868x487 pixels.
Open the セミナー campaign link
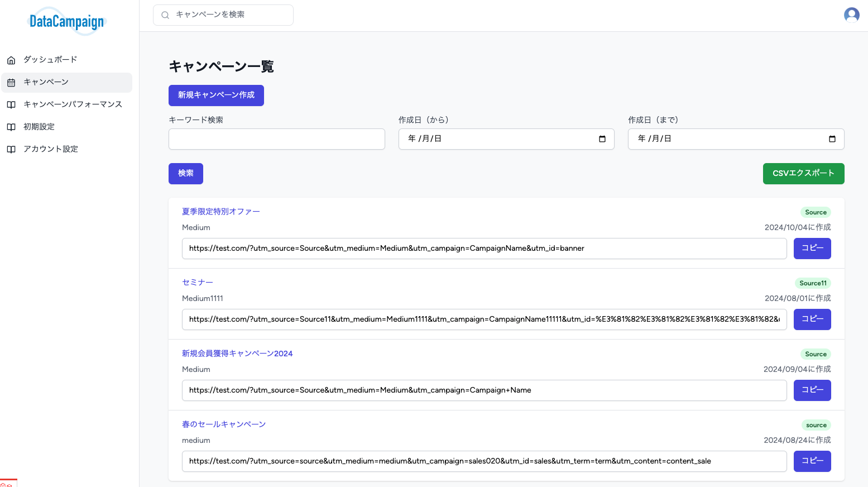(x=198, y=283)
